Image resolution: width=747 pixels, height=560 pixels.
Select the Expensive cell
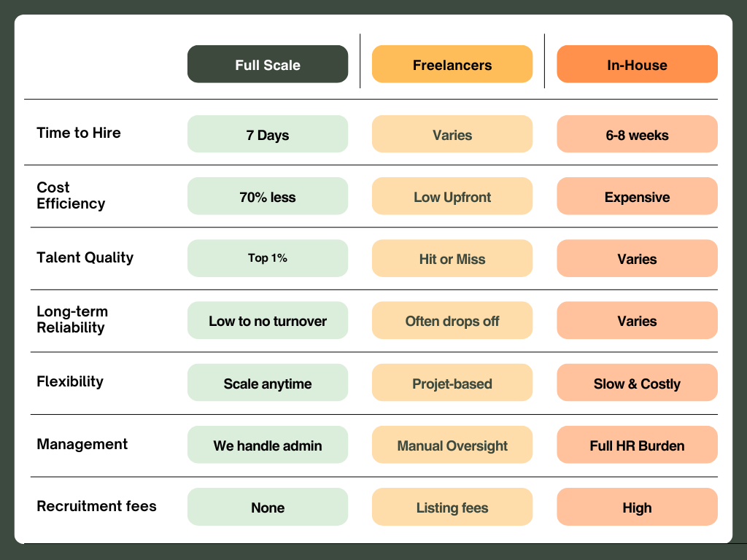pyautogui.click(x=637, y=196)
